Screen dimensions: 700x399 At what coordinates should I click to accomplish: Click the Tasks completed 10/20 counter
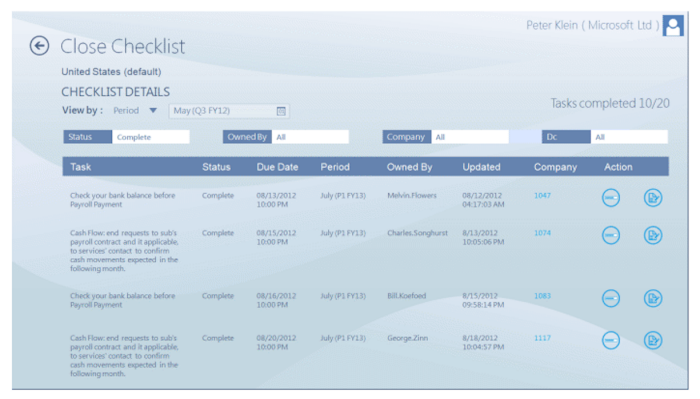pos(610,103)
